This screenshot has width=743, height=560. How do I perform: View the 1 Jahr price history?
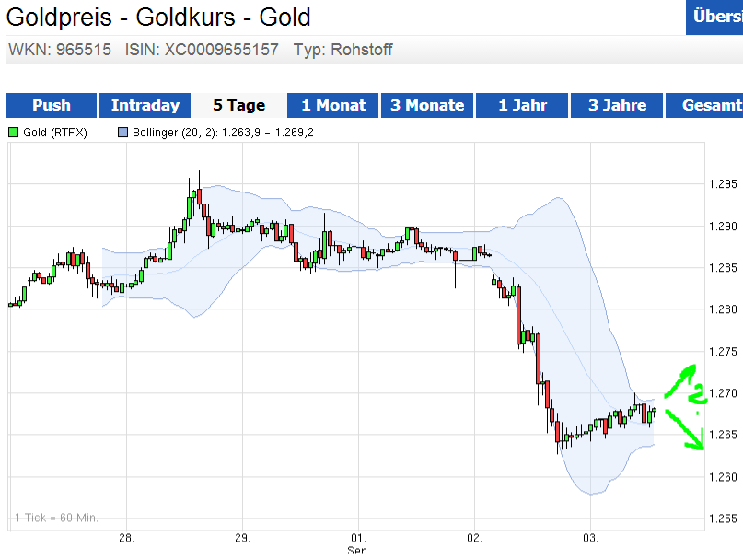tap(521, 105)
